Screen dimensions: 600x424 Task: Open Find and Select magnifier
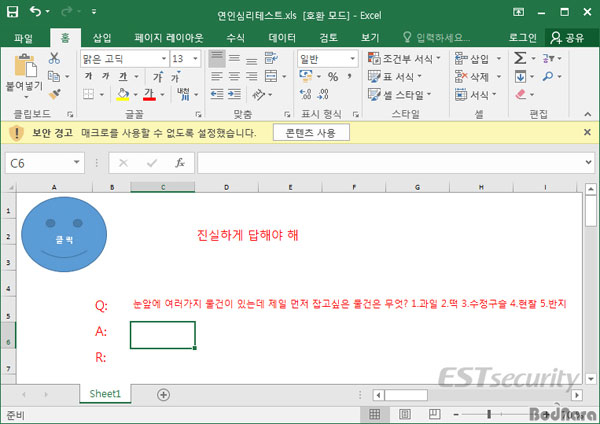(x=548, y=77)
